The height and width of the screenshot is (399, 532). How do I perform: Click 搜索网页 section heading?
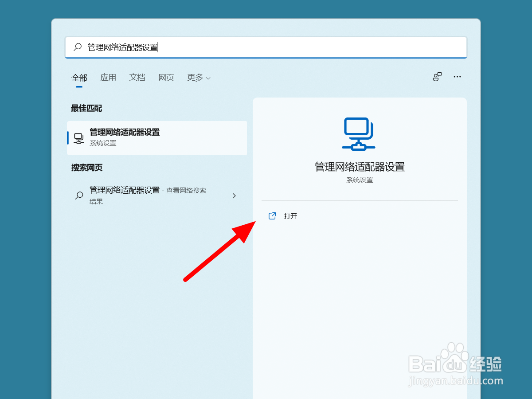pyautogui.click(x=87, y=168)
